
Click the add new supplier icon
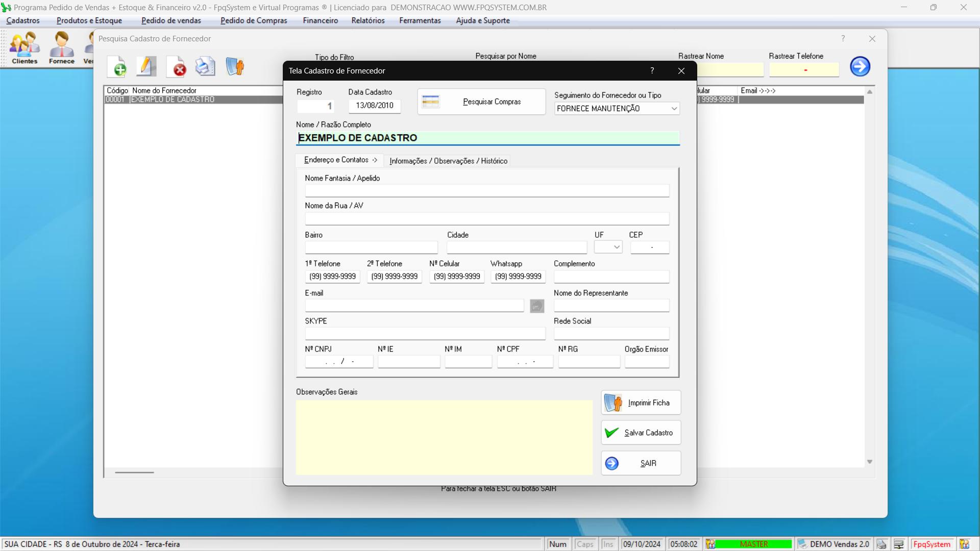click(x=118, y=67)
